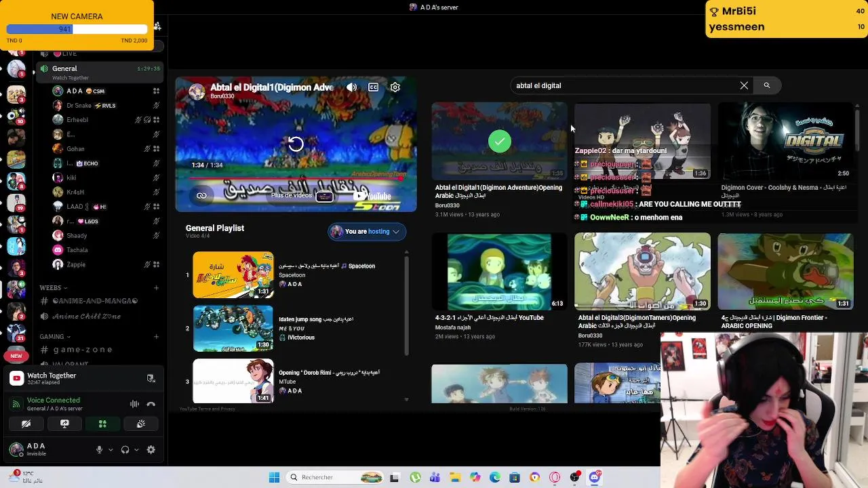Expand the 'You are hosting' dropdown

(x=367, y=232)
